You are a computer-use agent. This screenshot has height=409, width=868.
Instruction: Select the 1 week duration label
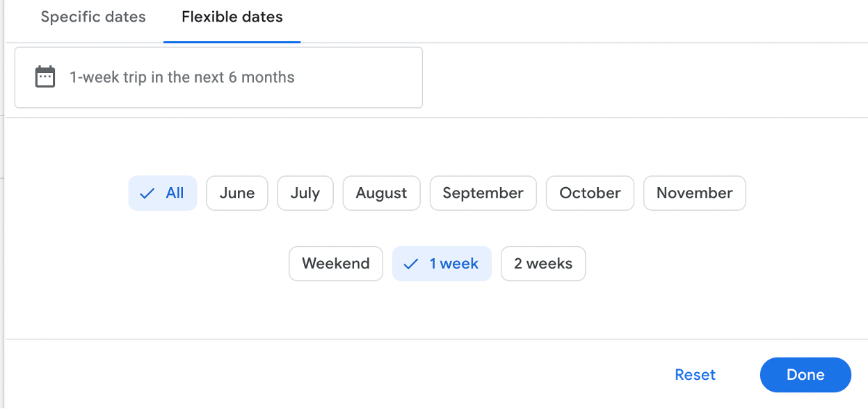pyautogui.click(x=454, y=264)
